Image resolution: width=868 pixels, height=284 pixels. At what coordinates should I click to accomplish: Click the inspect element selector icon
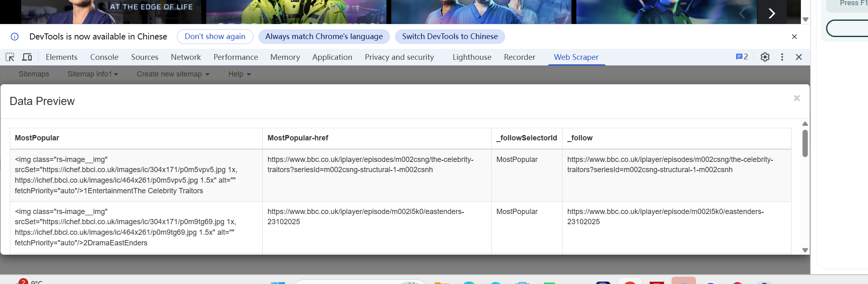pos(10,57)
